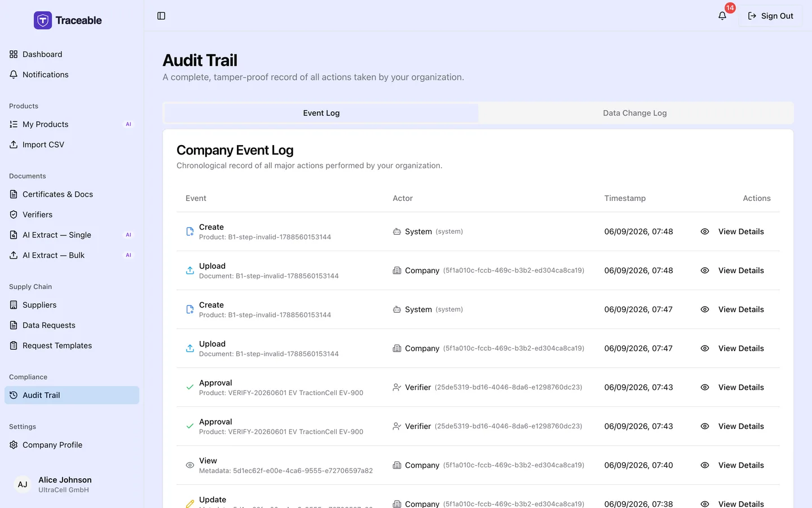
Task: Click the Import CSV upload icon
Action: [x=14, y=144]
